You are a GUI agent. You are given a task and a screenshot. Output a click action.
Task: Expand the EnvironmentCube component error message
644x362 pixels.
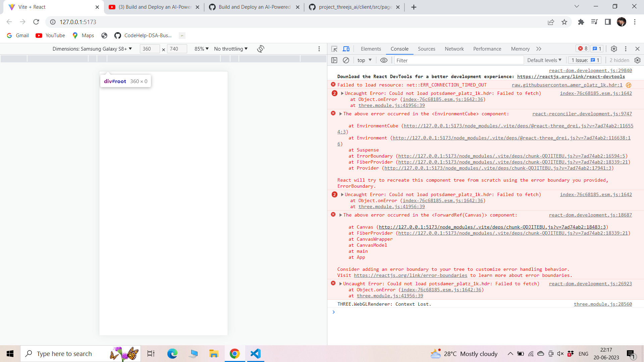click(340, 114)
